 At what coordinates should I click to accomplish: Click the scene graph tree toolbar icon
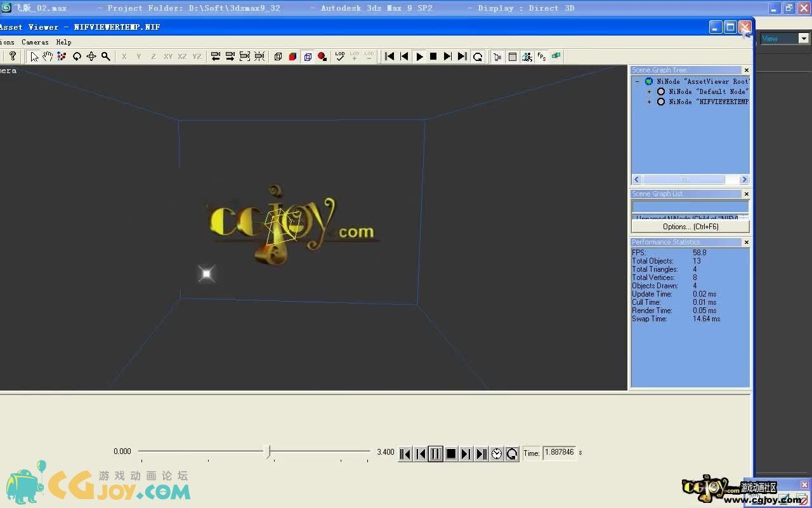497,57
